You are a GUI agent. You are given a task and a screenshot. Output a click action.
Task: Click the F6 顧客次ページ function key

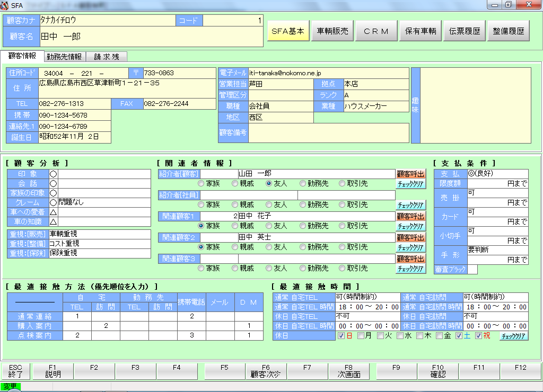266,371
